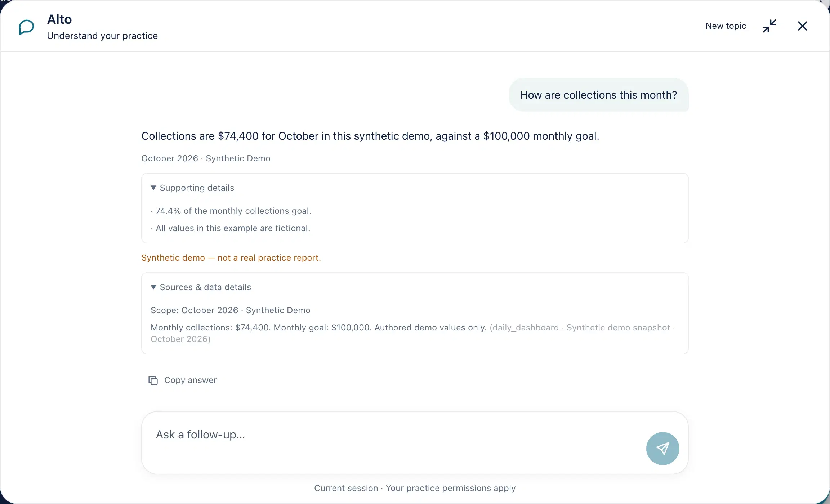Click '74.4% of the monthly collections goal.'

point(231,211)
